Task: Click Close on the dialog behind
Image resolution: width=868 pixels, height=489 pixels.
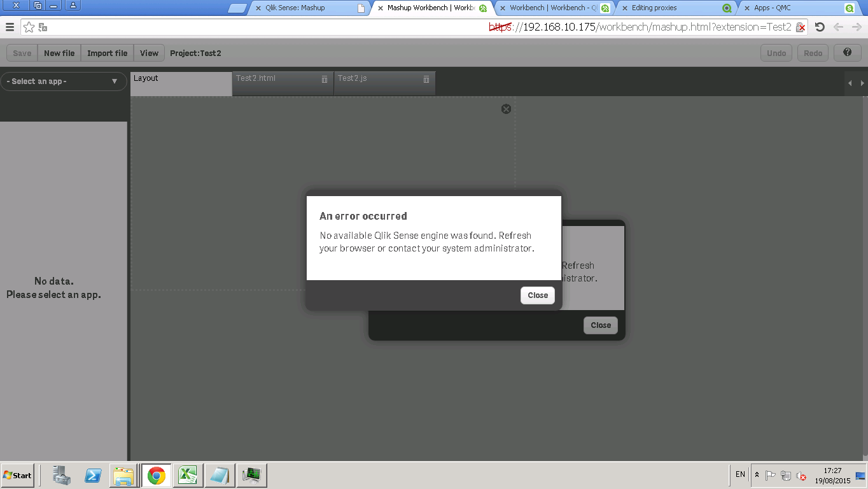Action: [601, 325]
